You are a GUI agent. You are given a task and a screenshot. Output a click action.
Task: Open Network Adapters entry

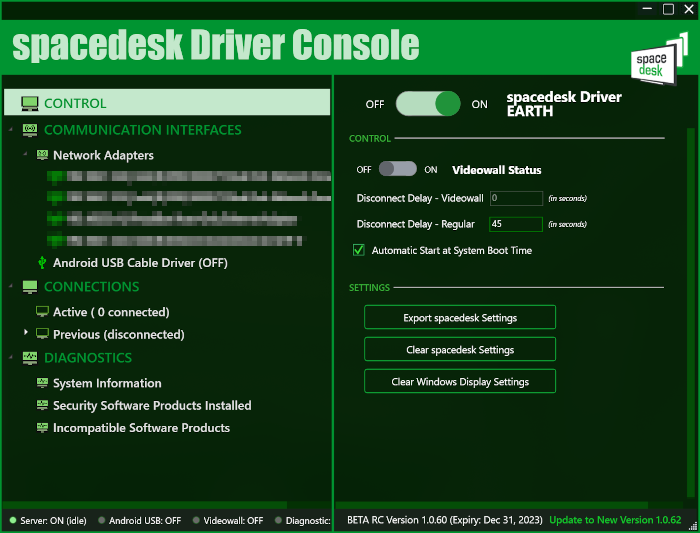tap(103, 155)
